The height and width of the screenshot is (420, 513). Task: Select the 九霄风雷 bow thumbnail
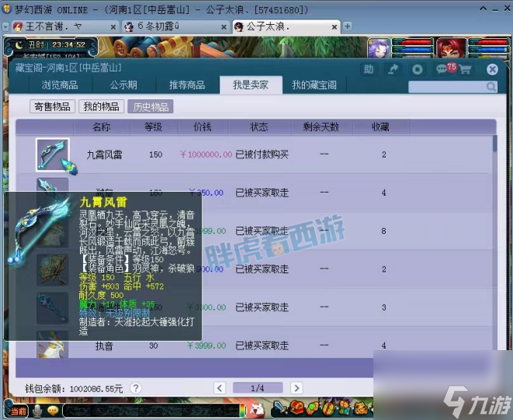[53, 154]
